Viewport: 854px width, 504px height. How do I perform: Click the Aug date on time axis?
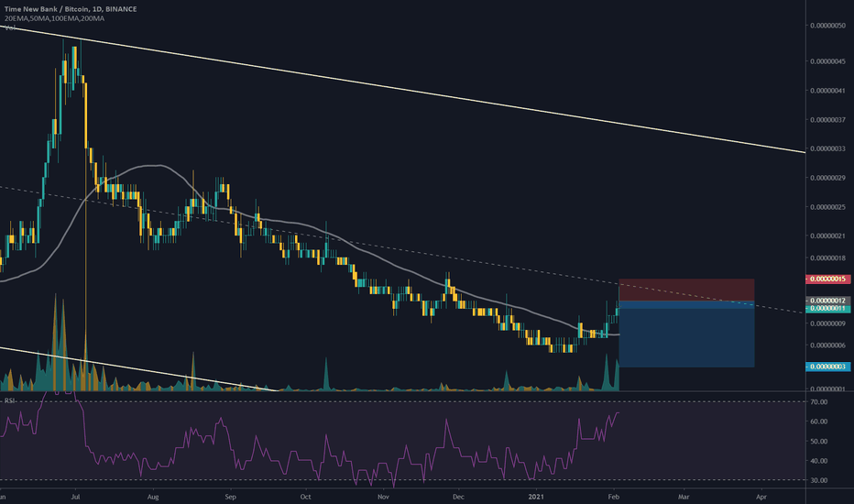(153, 497)
